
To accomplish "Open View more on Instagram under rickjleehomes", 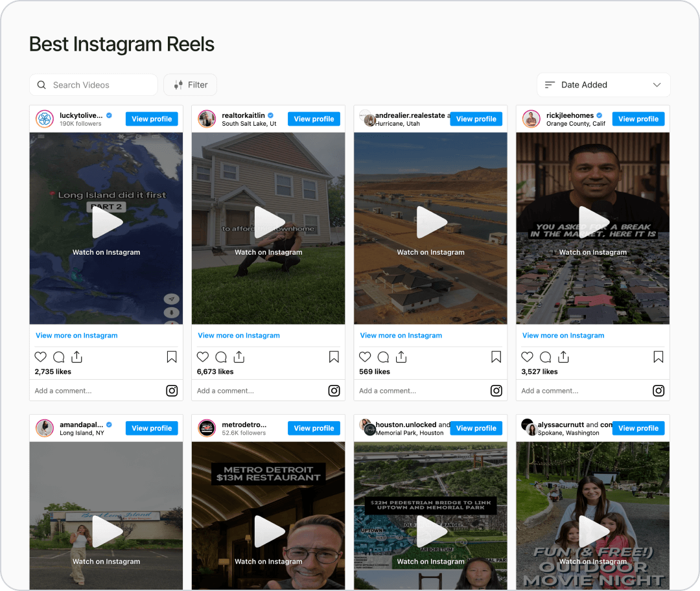I will tap(563, 335).
